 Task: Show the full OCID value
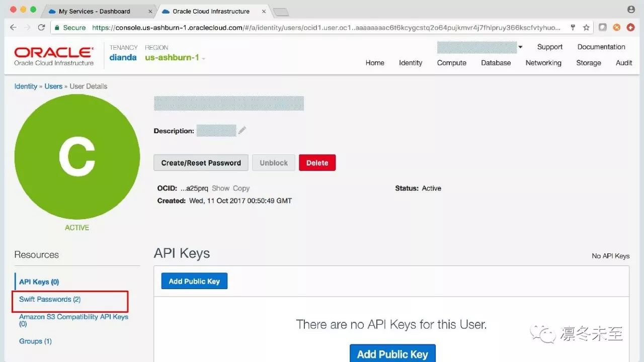pyautogui.click(x=221, y=189)
